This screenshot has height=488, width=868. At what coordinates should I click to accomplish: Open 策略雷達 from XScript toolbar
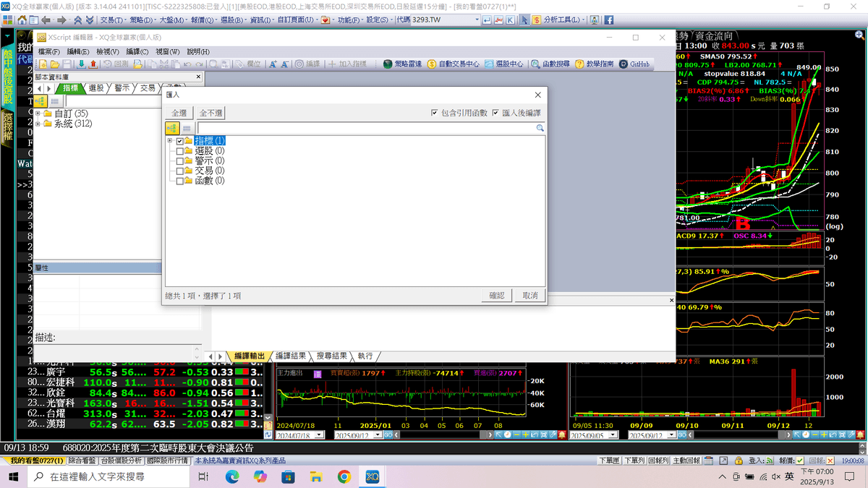[x=402, y=64]
